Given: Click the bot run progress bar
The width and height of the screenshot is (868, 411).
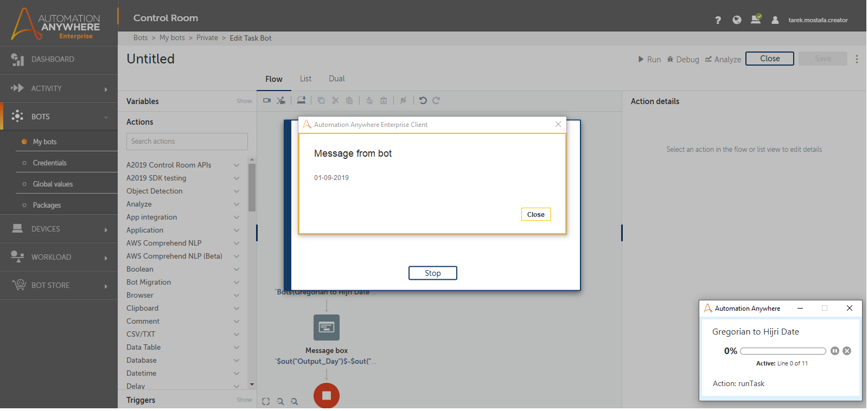Looking at the screenshot, I should coord(782,351).
